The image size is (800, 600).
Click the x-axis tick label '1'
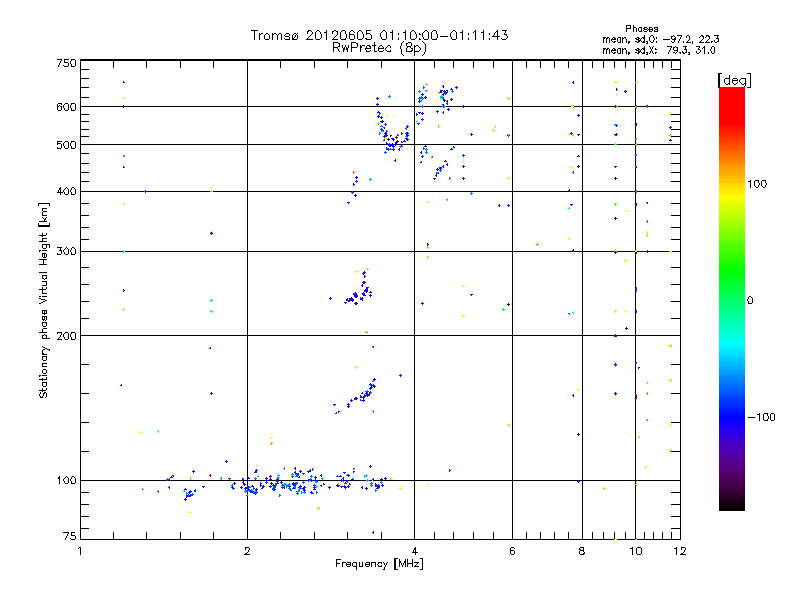80,551
